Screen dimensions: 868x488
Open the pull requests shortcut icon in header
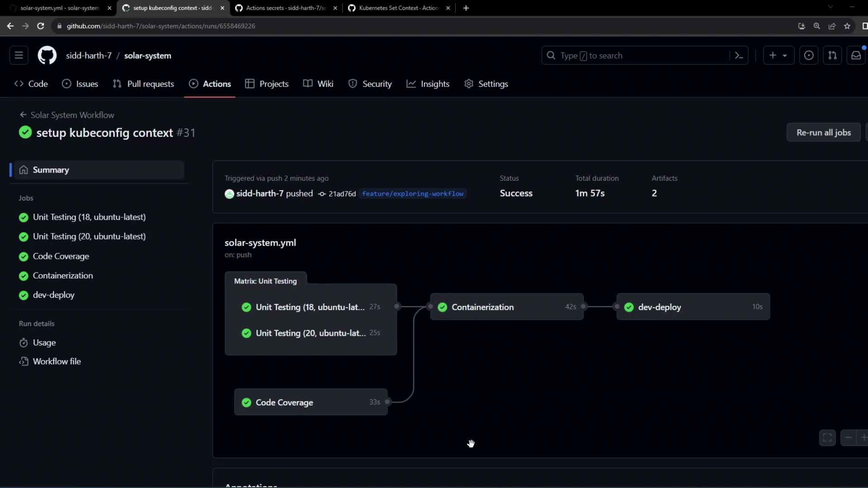832,55
